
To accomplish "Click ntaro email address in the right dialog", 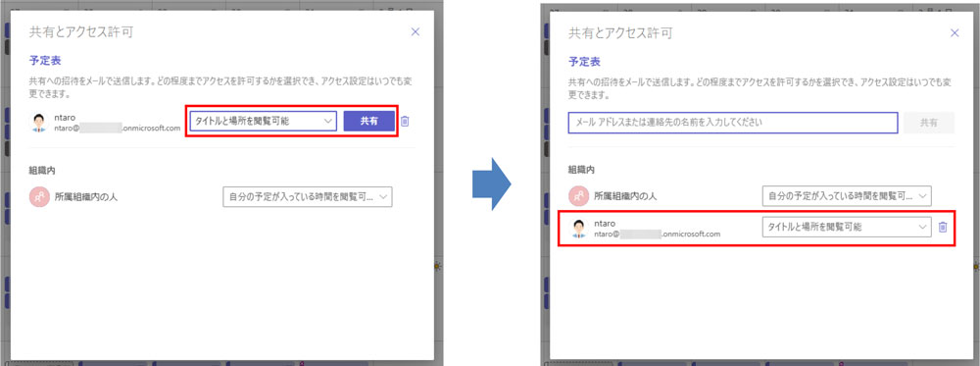I will pos(658,234).
